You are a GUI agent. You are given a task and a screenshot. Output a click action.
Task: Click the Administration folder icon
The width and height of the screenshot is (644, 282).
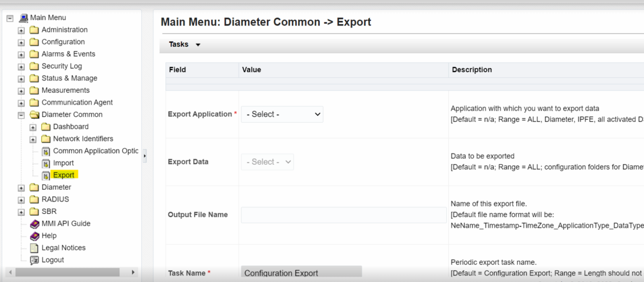click(x=35, y=30)
